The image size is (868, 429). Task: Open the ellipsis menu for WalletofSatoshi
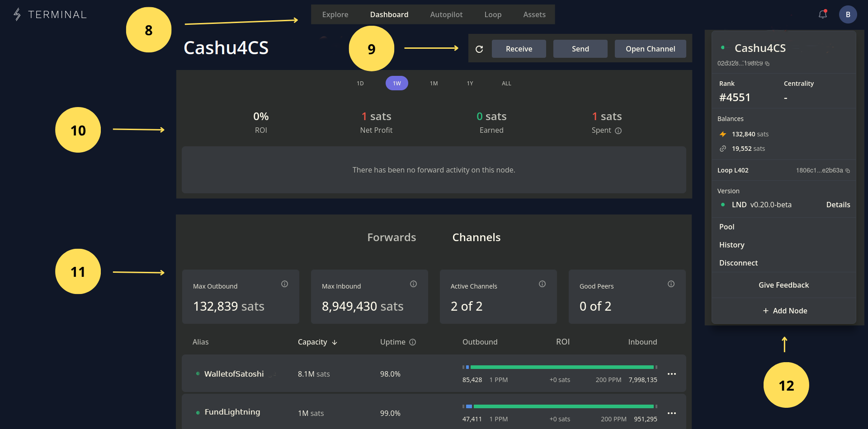coord(672,374)
